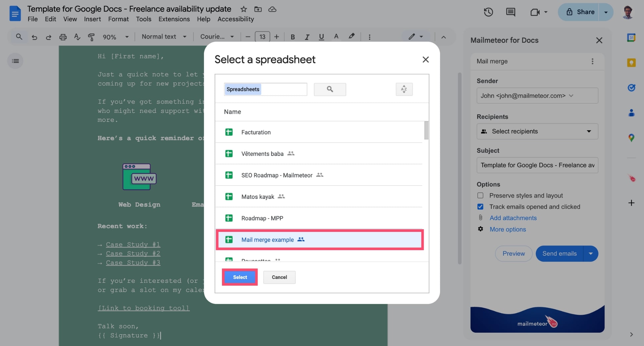Image resolution: width=644 pixels, height=346 pixels.
Task: Open comments panel icon
Action: click(511, 12)
